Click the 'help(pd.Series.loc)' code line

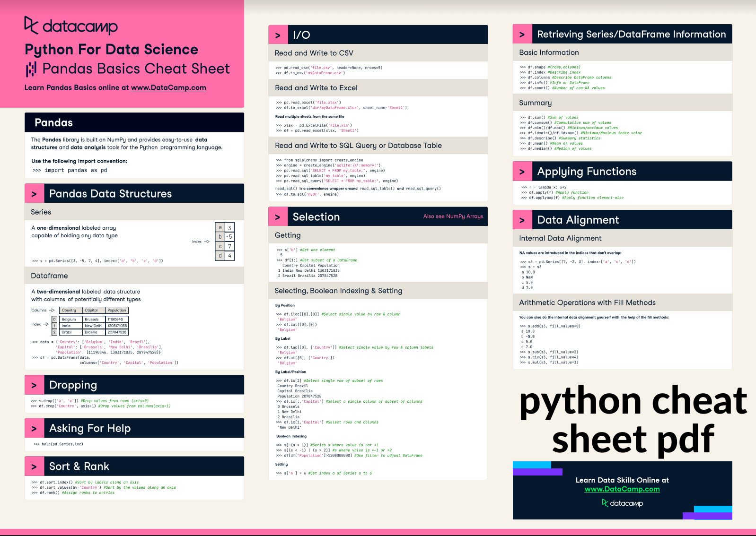(x=59, y=444)
